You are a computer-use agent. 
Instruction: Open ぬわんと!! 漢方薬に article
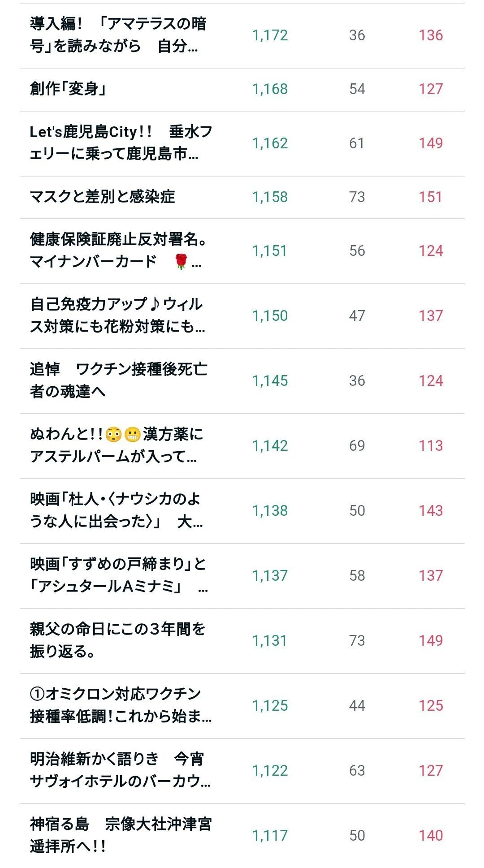click(x=117, y=445)
